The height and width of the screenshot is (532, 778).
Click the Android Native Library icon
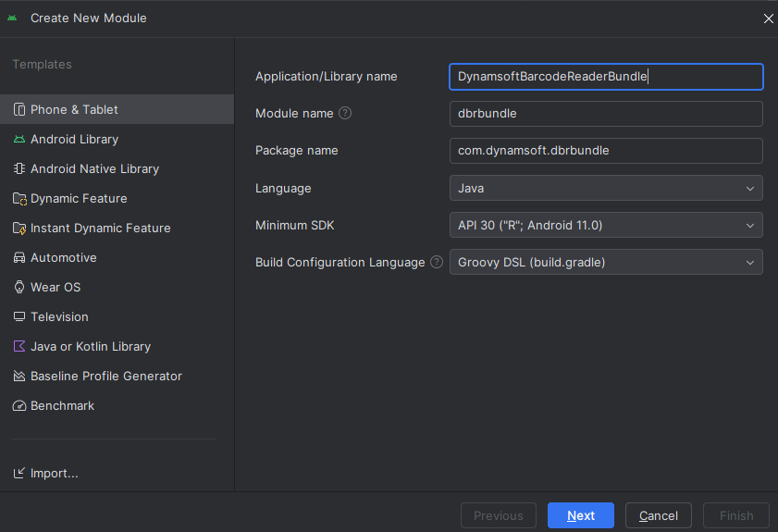[x=19, y=168]
